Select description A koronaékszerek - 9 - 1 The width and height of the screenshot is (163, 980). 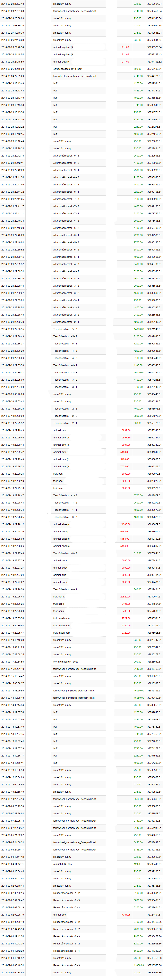coord(66,170)
